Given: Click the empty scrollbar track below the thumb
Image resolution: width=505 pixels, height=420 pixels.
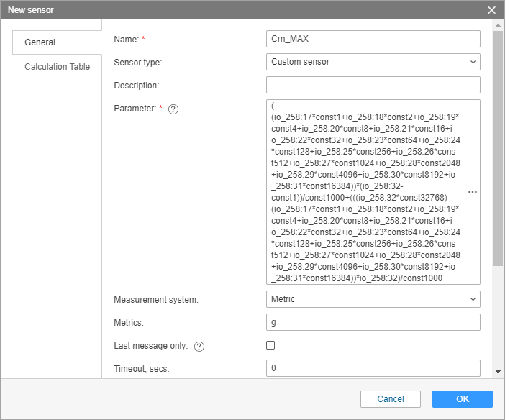Looking at the screenshot, I should click(x=498, y=316).
